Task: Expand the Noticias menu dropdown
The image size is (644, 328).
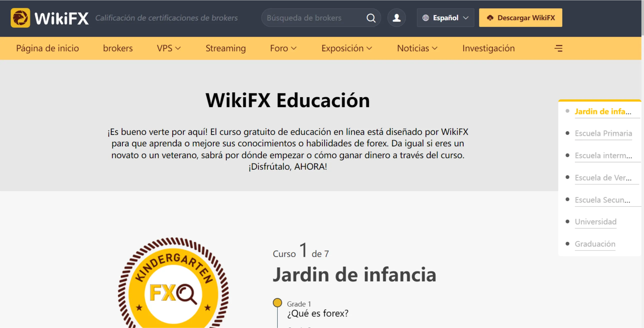Action: [x=417, y=48]
